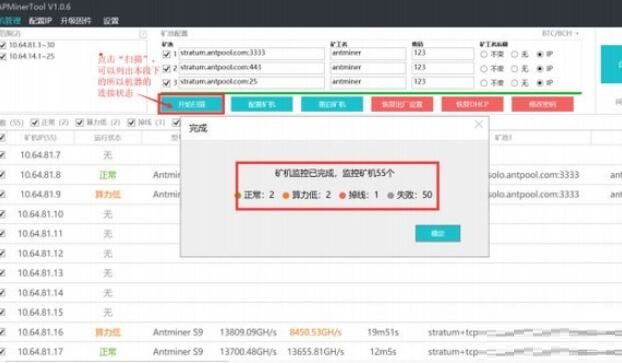Toggle pool 2 checkbox
Image resolution: width=622 pixels, height=363 pixels.
pyautogui.click(x=167, y=68)
